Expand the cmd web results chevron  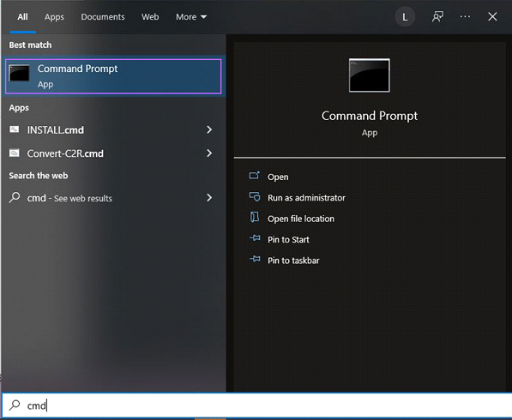click(x=209, y=197)
